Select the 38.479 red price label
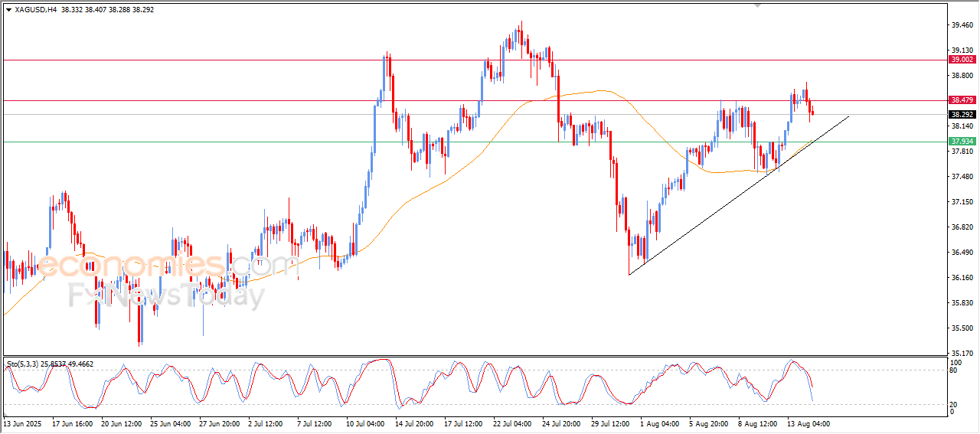This screenshot has width=980, height=434. click(x=962, y=100)
